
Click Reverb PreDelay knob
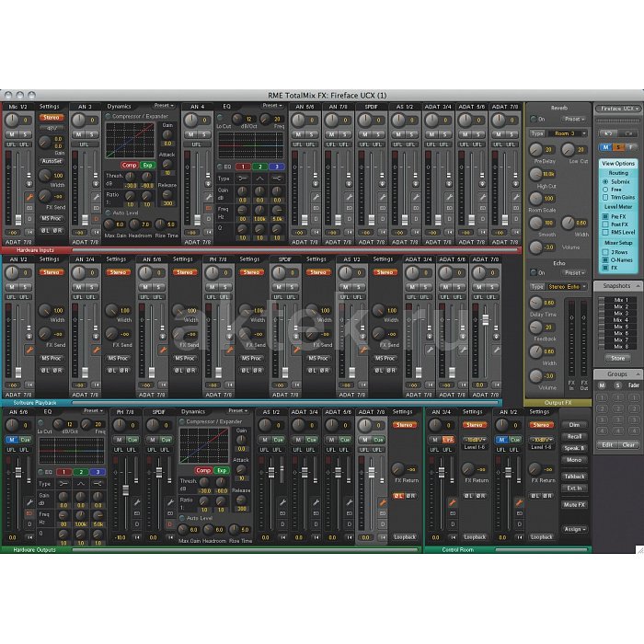coord(535,149)
